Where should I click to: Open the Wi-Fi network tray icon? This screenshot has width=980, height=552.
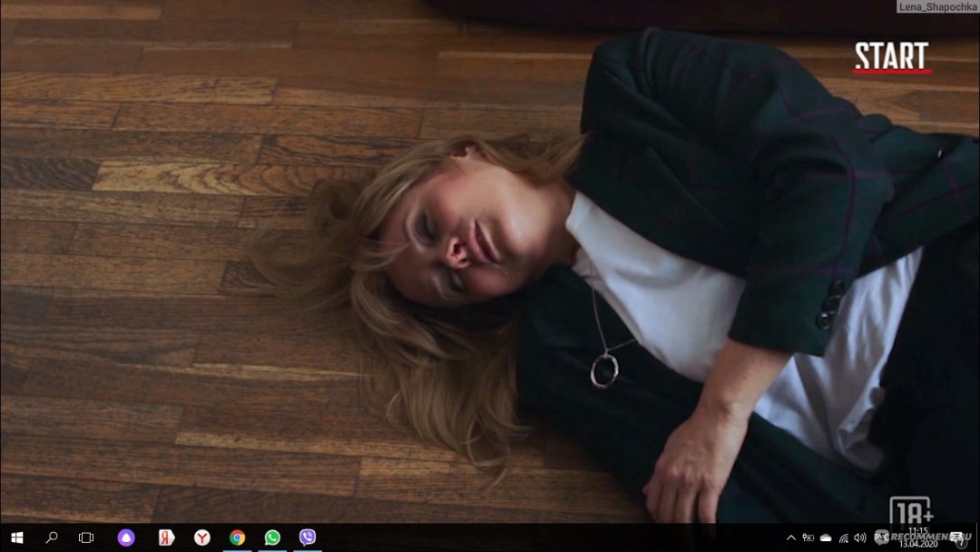[x=843, y=537]
